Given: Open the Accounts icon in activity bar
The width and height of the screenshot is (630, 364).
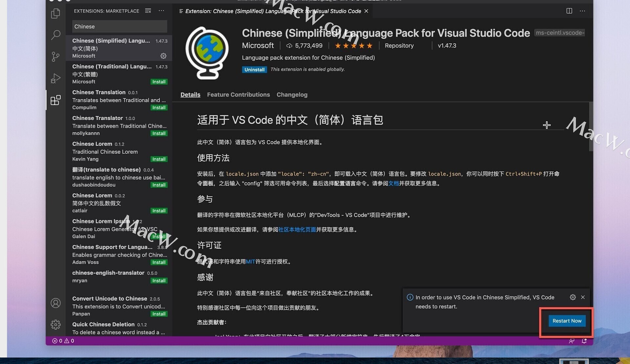Looking at the screenshot, I should [x=55, y=303].
